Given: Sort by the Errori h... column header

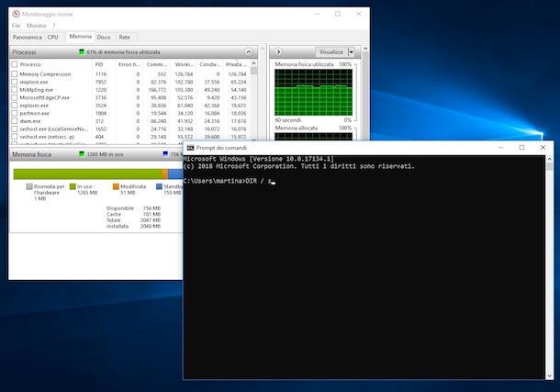Looking at the screenshot, I should click(x=129, y=64).
